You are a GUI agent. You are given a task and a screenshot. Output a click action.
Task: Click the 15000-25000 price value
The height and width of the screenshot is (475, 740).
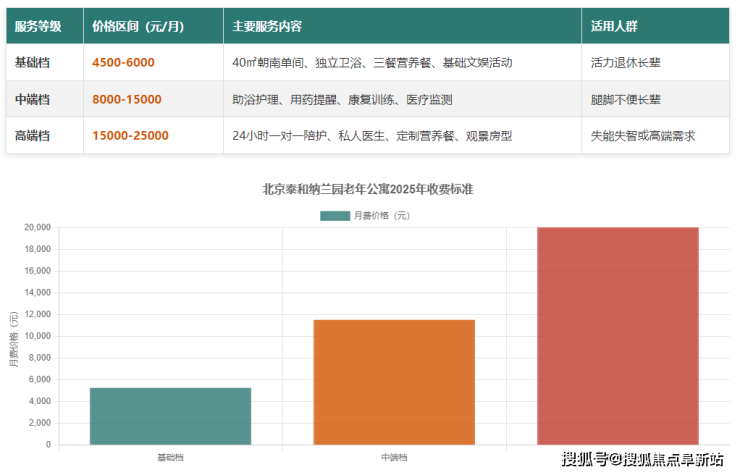pos(130,136)
